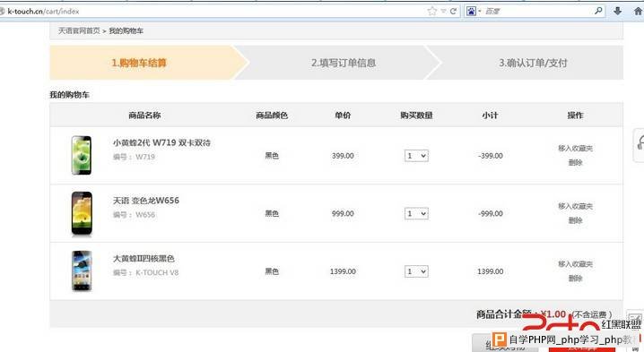
Task: Open quantity dropdown for 大黄蜂II四核黑色
Action: [x=416, y=271]
